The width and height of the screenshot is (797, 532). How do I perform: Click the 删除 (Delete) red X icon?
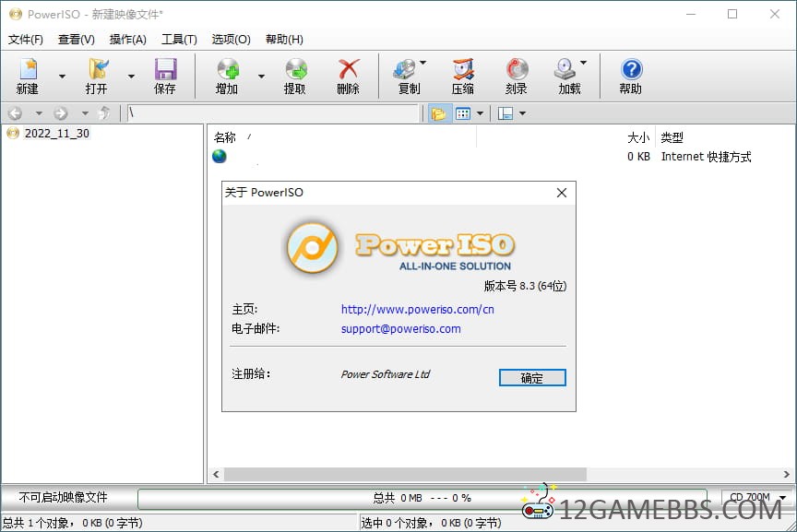349,70
